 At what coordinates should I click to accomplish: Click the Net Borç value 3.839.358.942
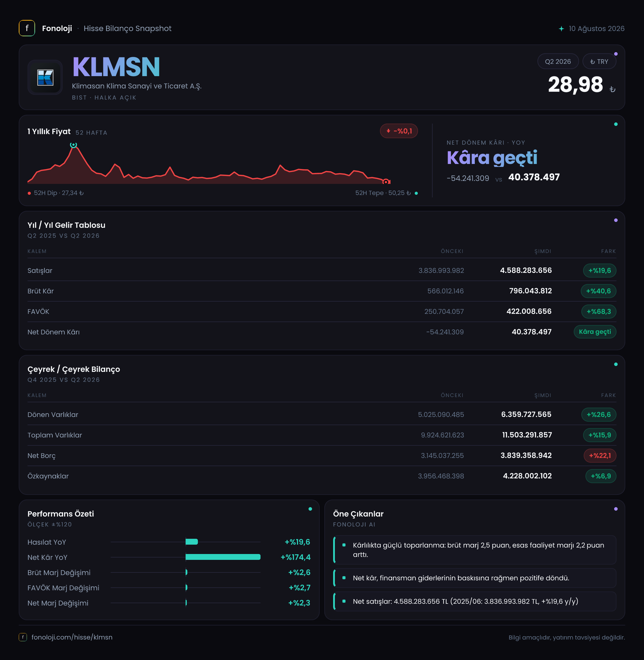[526, 456]
